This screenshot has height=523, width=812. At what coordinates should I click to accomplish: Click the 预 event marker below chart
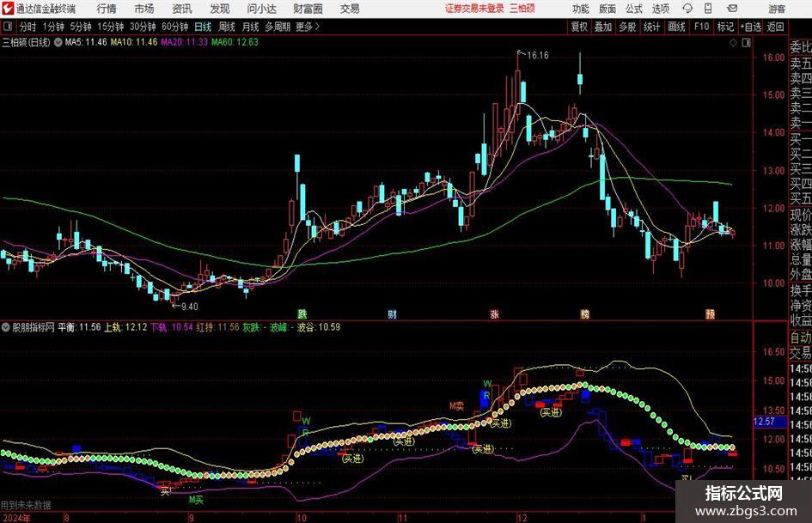tap(710, 313)
